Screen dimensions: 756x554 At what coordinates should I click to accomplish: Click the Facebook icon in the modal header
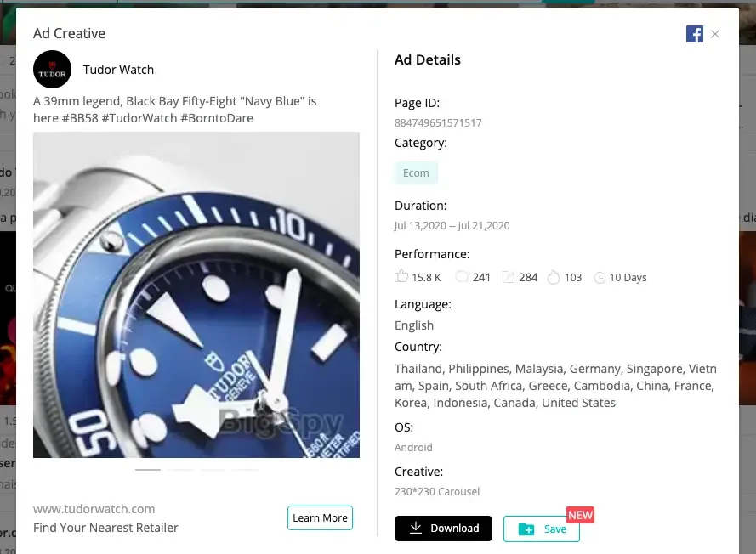click(695, 34)
